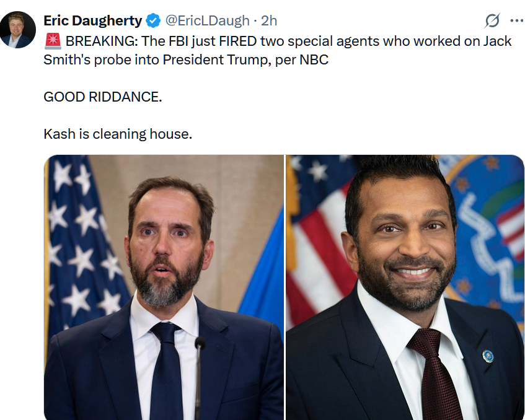Click the "GOOD RIDDANCE." text line
This screenshot has height=420, width=525.
[103, 97]
